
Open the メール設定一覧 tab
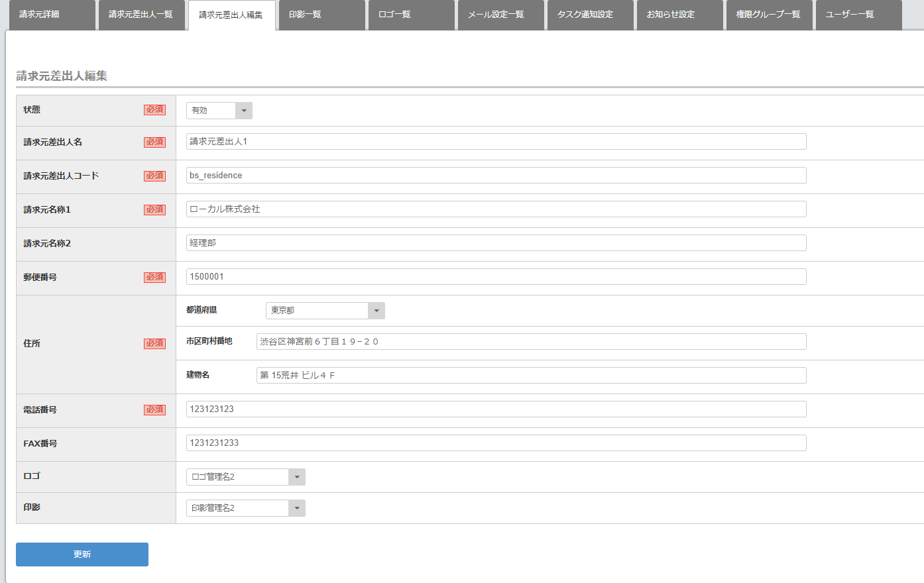pos(500,15)
